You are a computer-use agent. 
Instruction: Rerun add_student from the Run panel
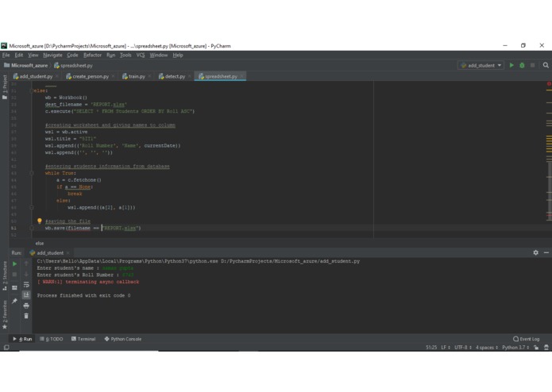(x=15, y=263)
